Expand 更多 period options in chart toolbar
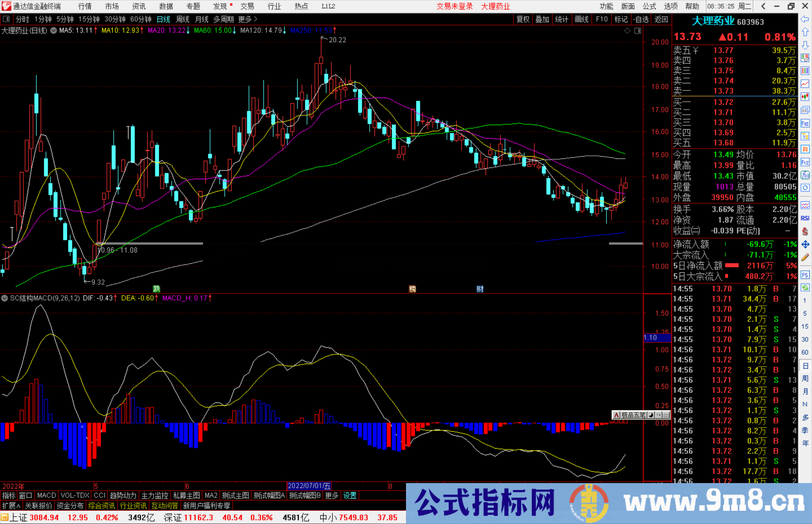 coord(248,19)
